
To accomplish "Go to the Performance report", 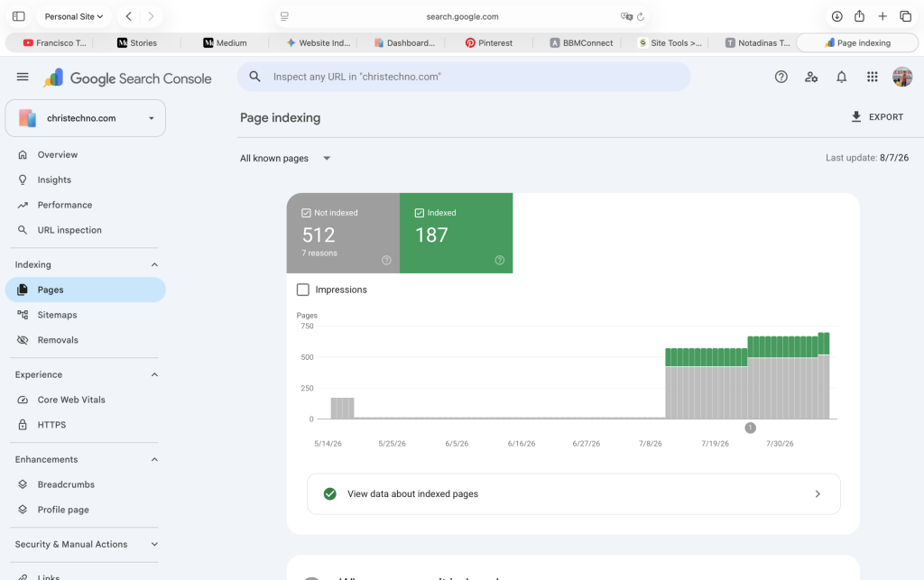I will coord(86,205).
